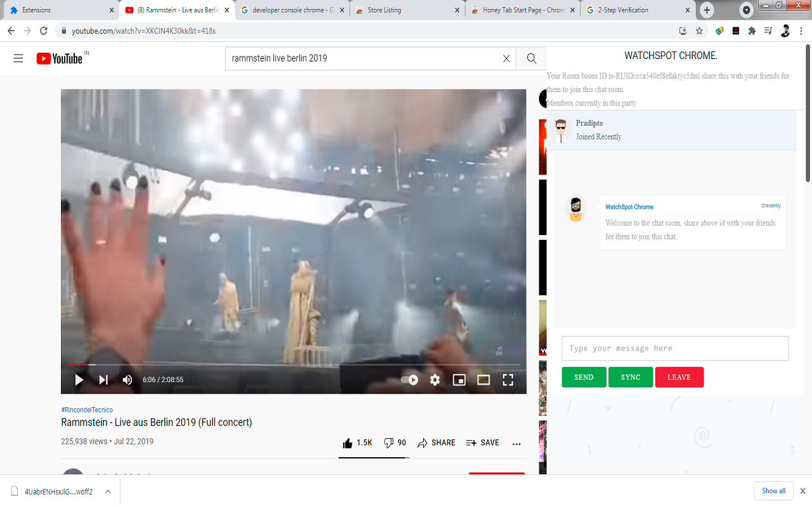Image resolution: width=812 pixels, height=508 pixels.
Task: Open the Chrome three-dot menu
Action: (x=801, y=30)
